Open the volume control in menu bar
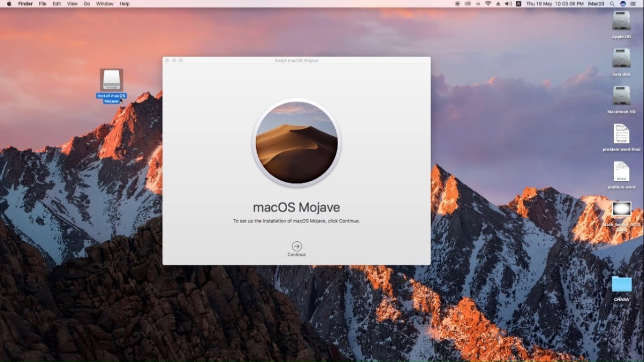This screenshot has width=644, height=362. (x=508, y=4)
